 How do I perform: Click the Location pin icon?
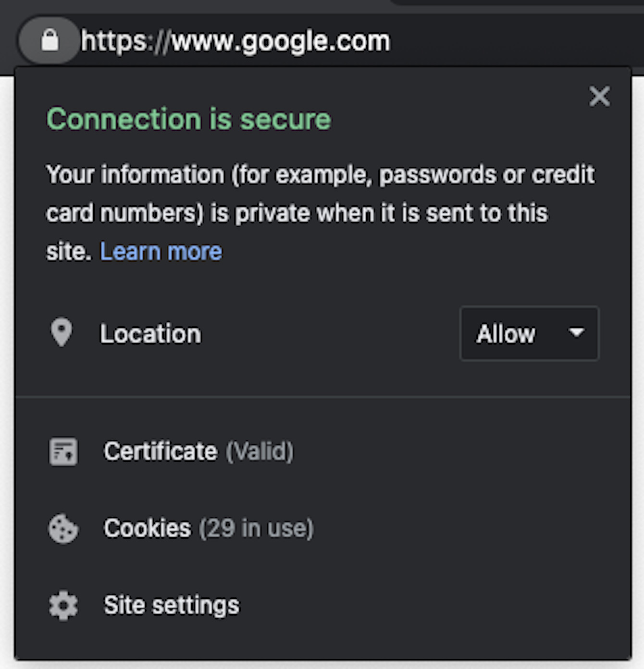(62, 333)
